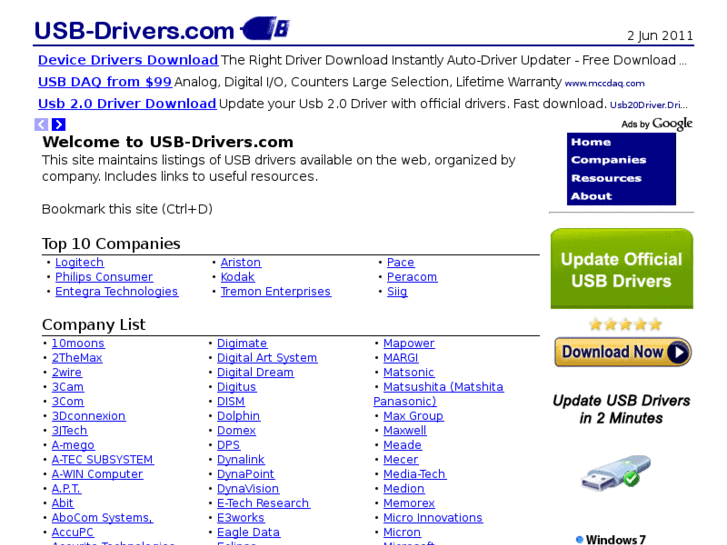
Task: Open the DynaPoint company link
Action: point(246,474)
